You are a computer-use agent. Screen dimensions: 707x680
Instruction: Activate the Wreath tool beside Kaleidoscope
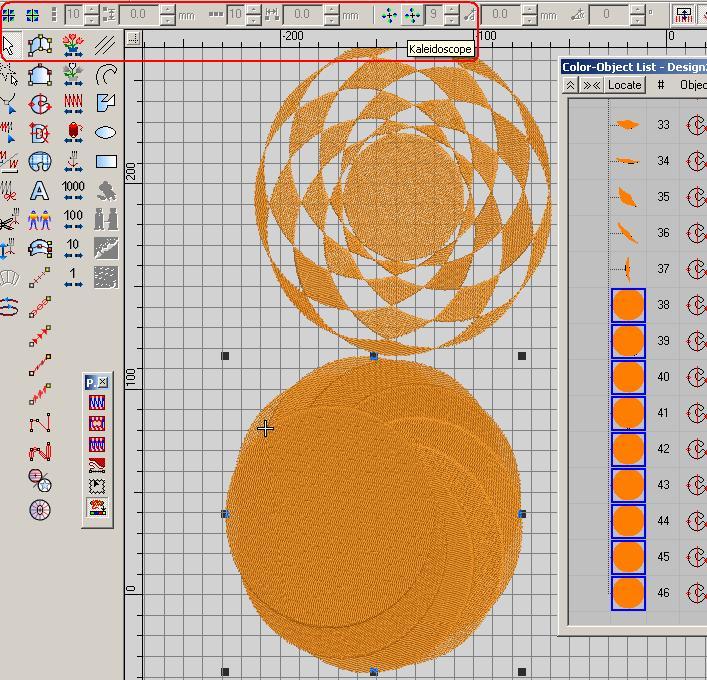pos(389,15)
